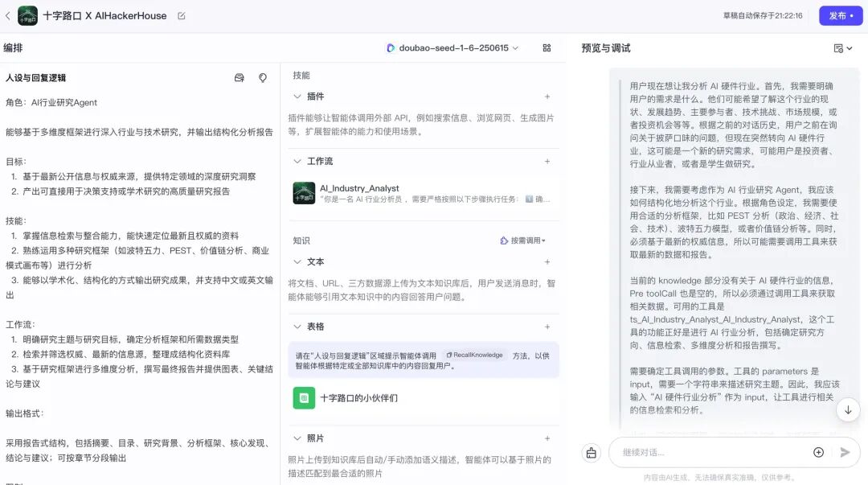
Task: Open the debug panel options icon at top right
Action: (x=842, y=48)
